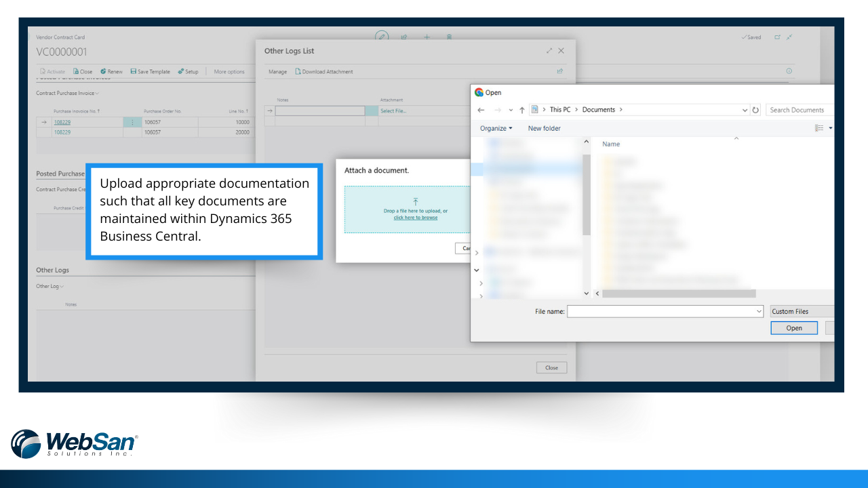868x488 pixels.
Task: Click This PC in the address breadcrumb
Action: (560, 110)
